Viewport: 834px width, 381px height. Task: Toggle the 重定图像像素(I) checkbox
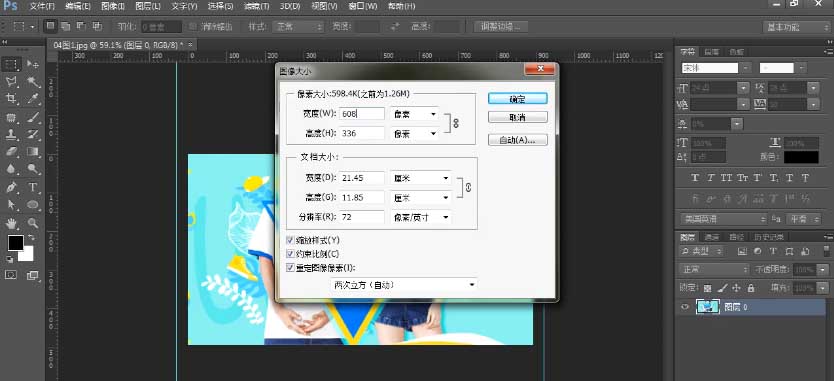pyautogui.click(x=290, y=268)
